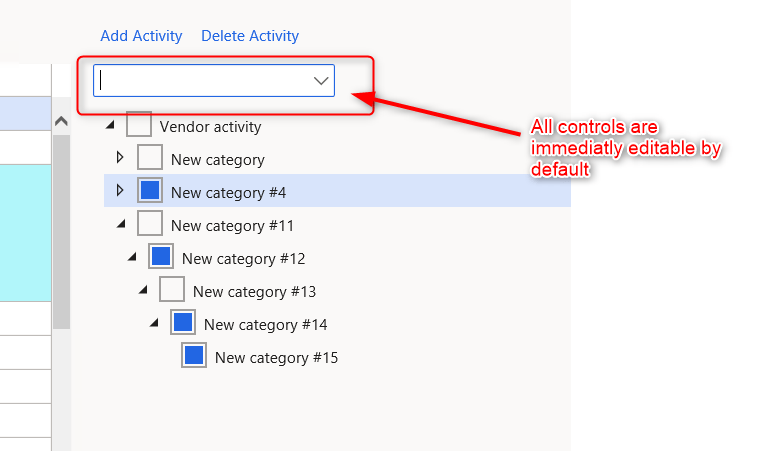Expand the New category tree node

(120, 158)
